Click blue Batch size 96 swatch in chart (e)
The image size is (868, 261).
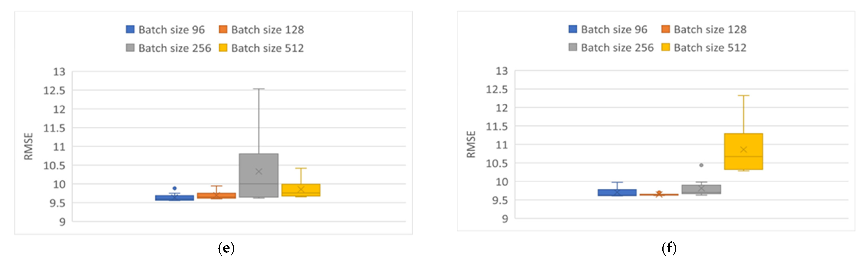130,30
